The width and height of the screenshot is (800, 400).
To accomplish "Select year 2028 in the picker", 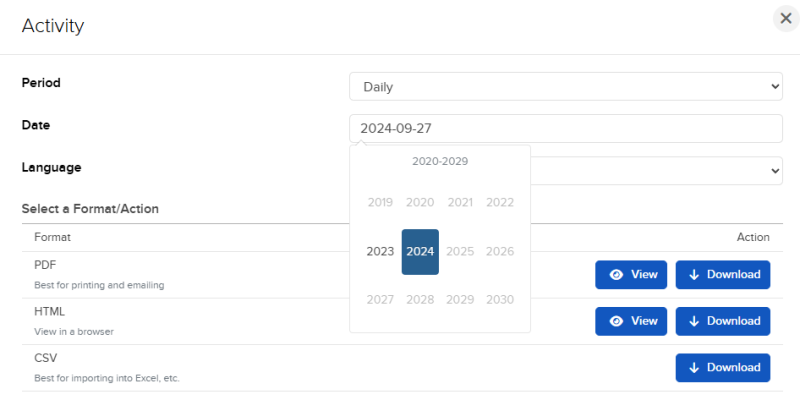I will tap(420, 299).
